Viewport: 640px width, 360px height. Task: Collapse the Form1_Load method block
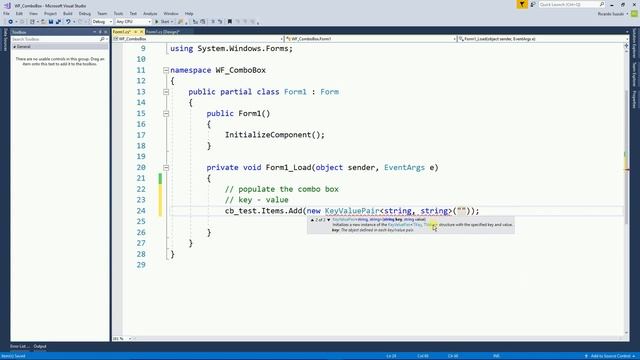[x=166, y=167]
